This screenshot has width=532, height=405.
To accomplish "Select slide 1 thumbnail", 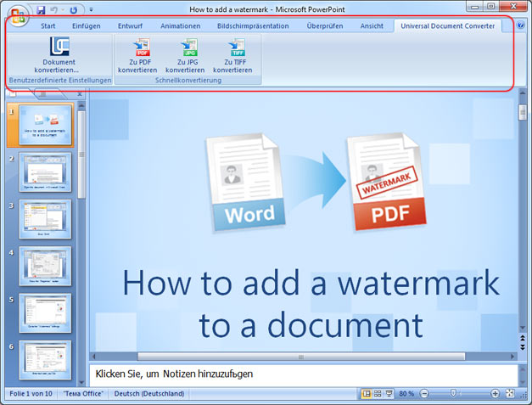I will tap(45, 125).
